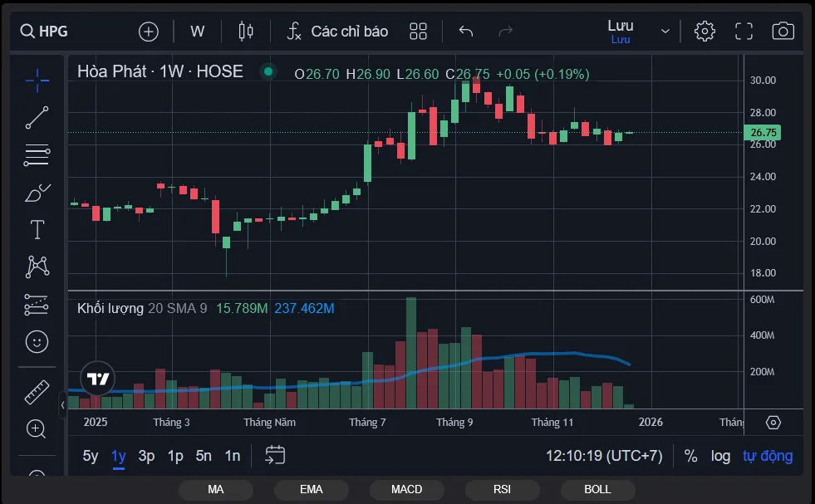Click the 26.75 current price label
815x504 pixels.
pos(763,133)
